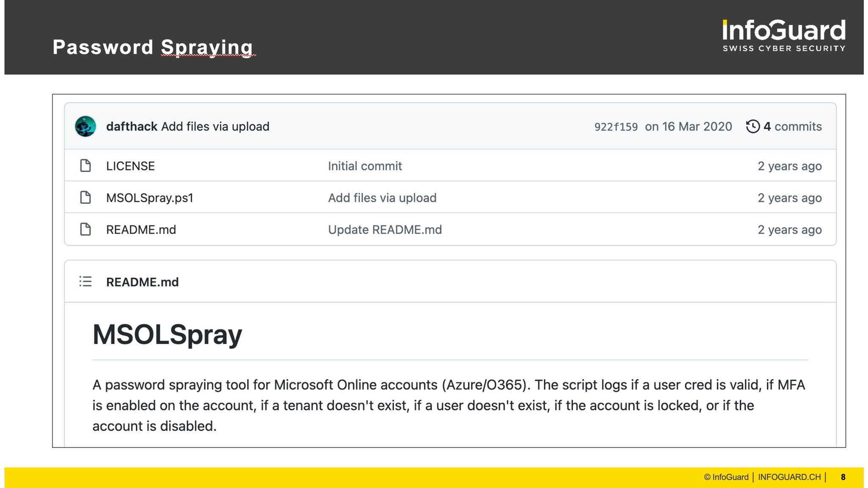Open the 'Add files via upload' header commit
The image size is (868, 488).
(215, 126)
